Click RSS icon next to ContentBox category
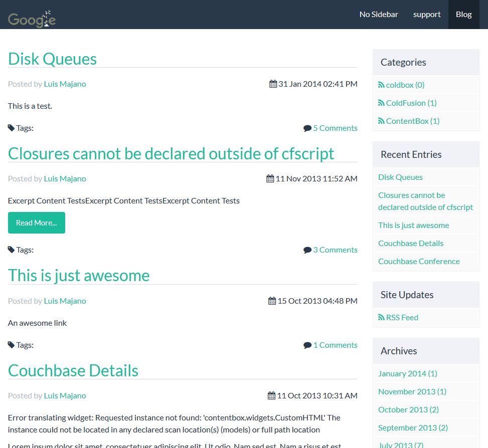This screenshot has height=448, width=488. (381, 121)
